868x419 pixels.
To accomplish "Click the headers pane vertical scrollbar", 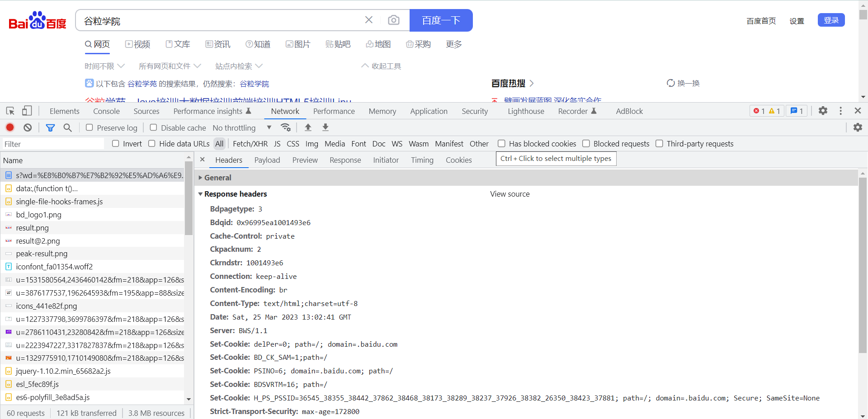I will coord(863,264).
